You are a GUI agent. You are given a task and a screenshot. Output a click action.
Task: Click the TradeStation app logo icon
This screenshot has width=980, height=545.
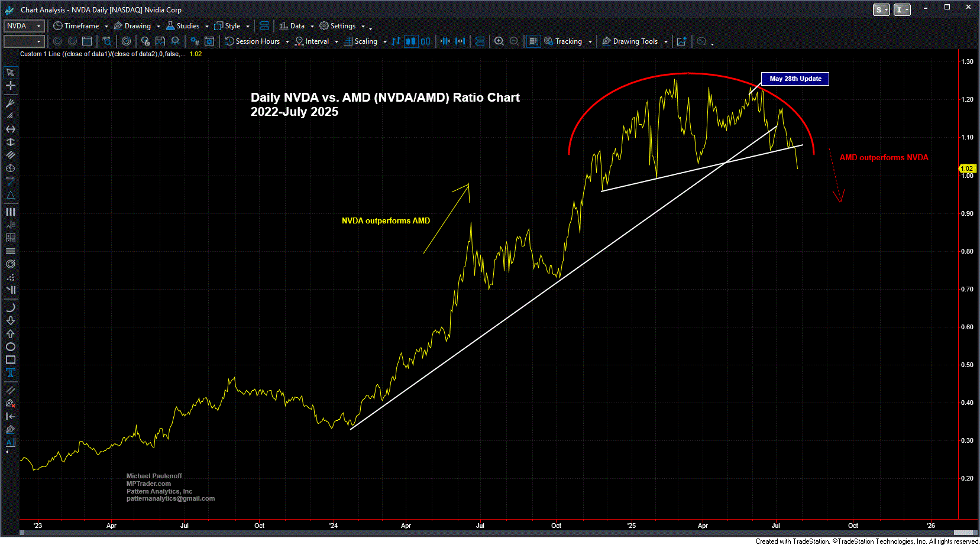click(9, 10)
